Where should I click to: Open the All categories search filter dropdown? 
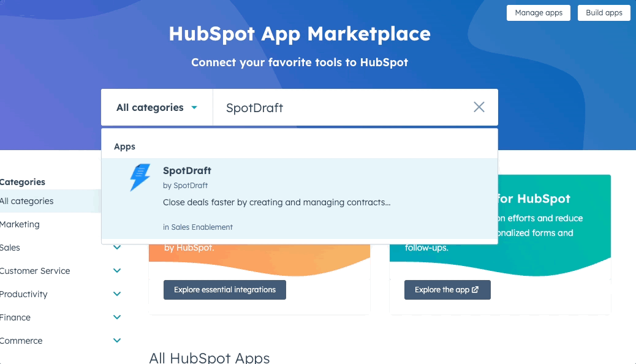[x=157, y=107]
